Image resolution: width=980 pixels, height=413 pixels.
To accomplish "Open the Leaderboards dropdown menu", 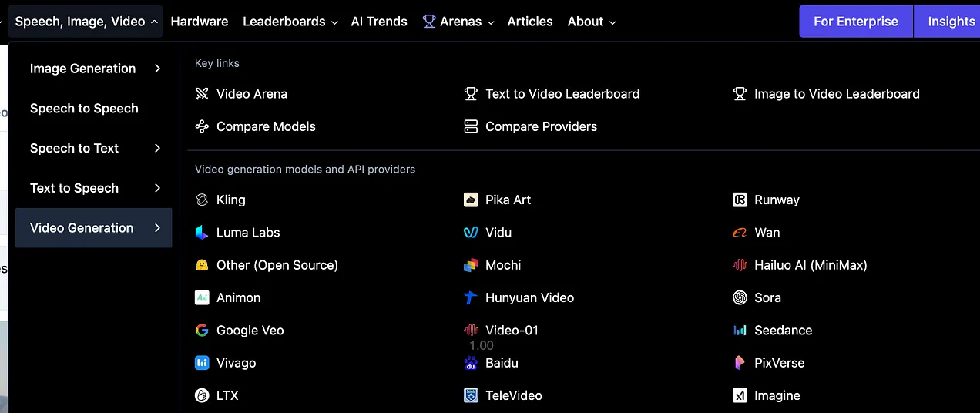I will point(290,22).
